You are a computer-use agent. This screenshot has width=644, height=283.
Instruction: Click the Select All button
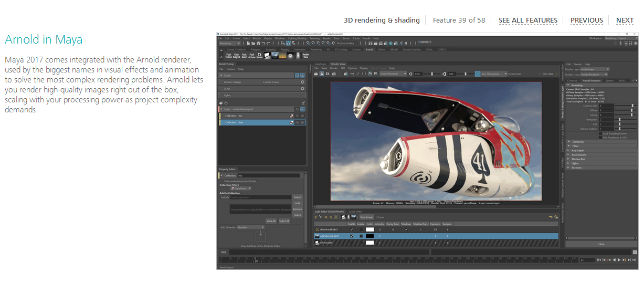point(284,221)
